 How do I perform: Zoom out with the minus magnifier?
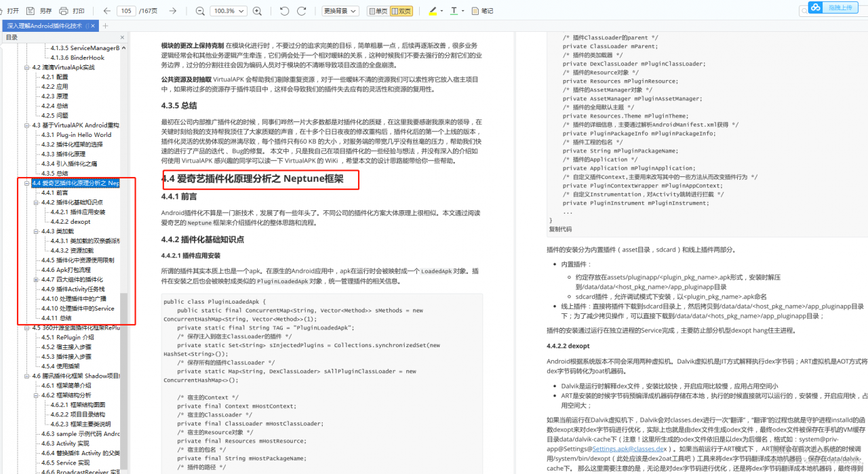click(x=200, y=11)
